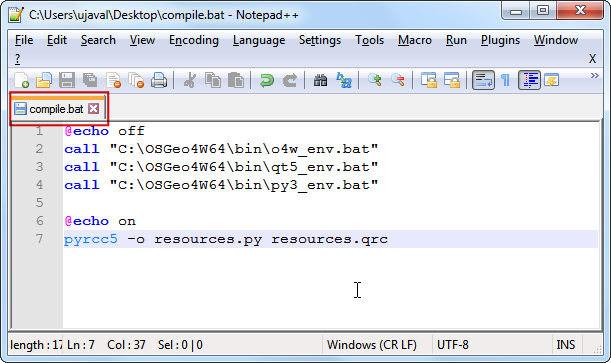Viewport: 611px width, 363px height.
Task: Click the Undo green arrow icon
Action: point(267,80)
